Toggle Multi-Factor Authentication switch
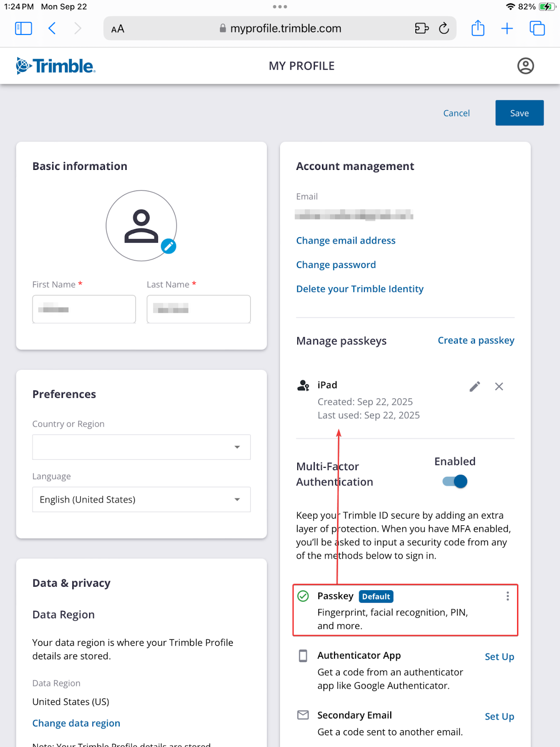This screenshot has height=747, width=560. click(x=455, y=481)
